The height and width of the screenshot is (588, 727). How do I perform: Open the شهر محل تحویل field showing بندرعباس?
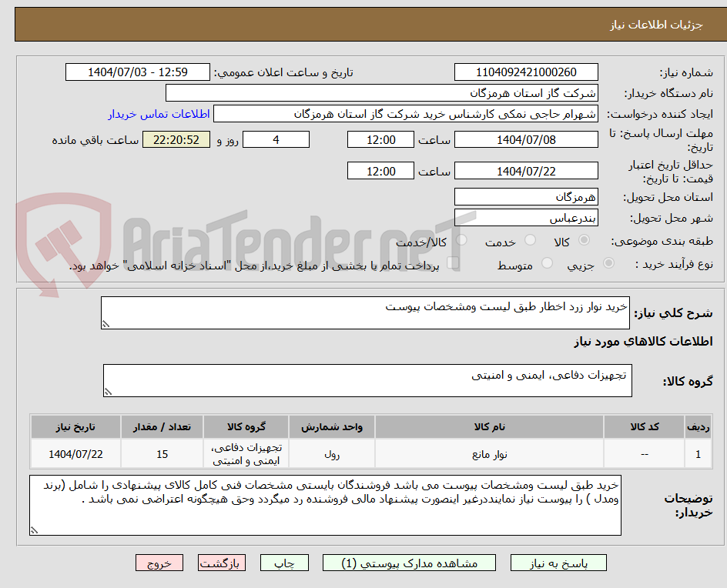tap(526, 217)
